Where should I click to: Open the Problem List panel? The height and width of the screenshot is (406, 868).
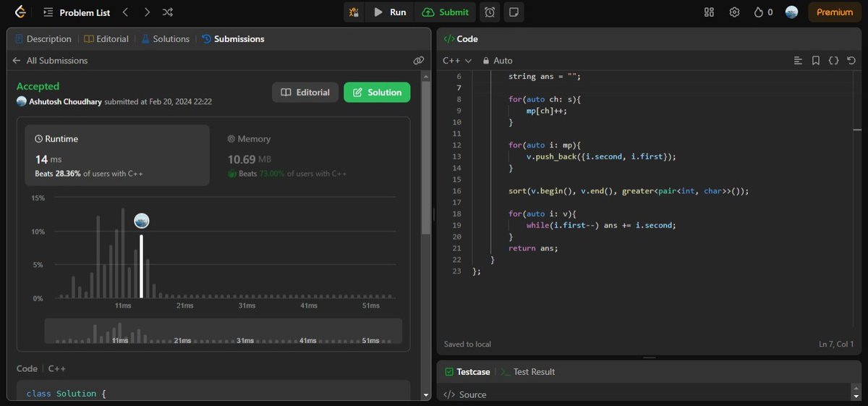click(x=77, y=12)
